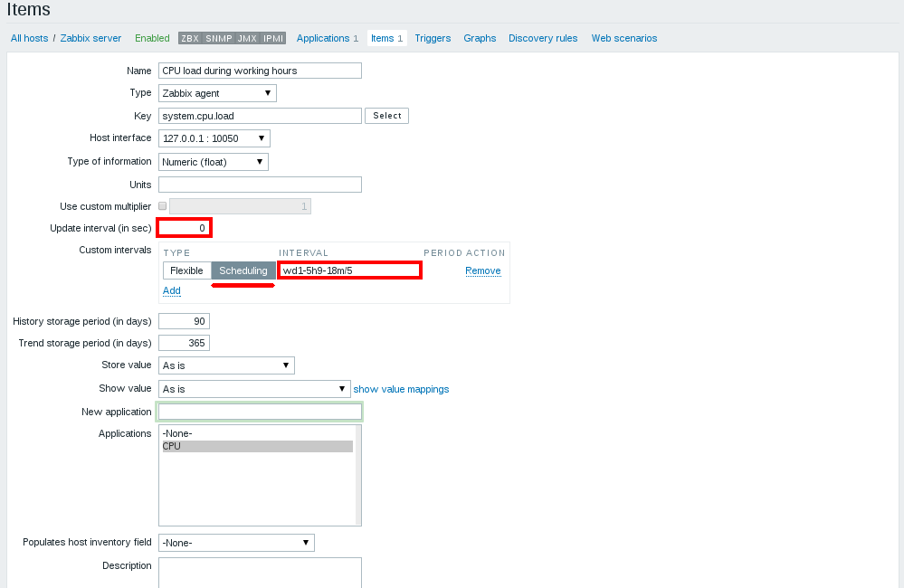The width and height of the screenshot is (904, 588).
Task: Focus the Description text area
Action: (260, 573)
